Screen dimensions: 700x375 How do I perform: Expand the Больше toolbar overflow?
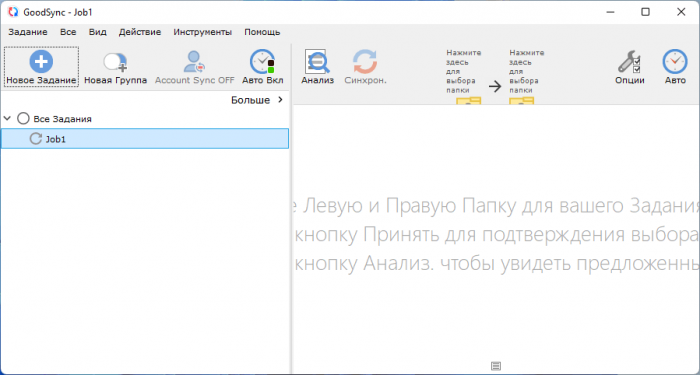click(x=257, y=100)
